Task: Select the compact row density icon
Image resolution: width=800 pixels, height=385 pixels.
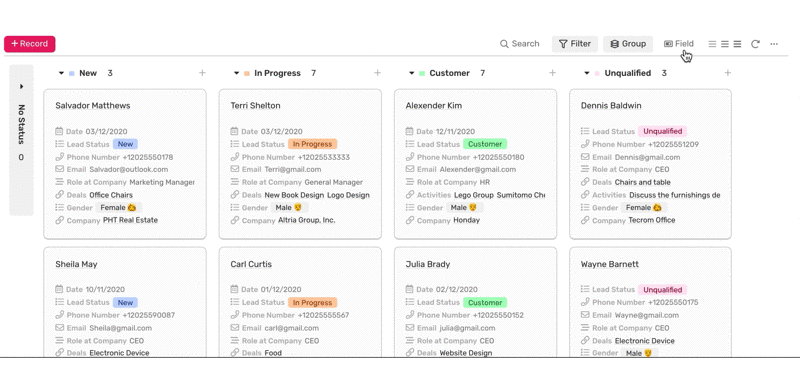Action: [x=712, y=44]
